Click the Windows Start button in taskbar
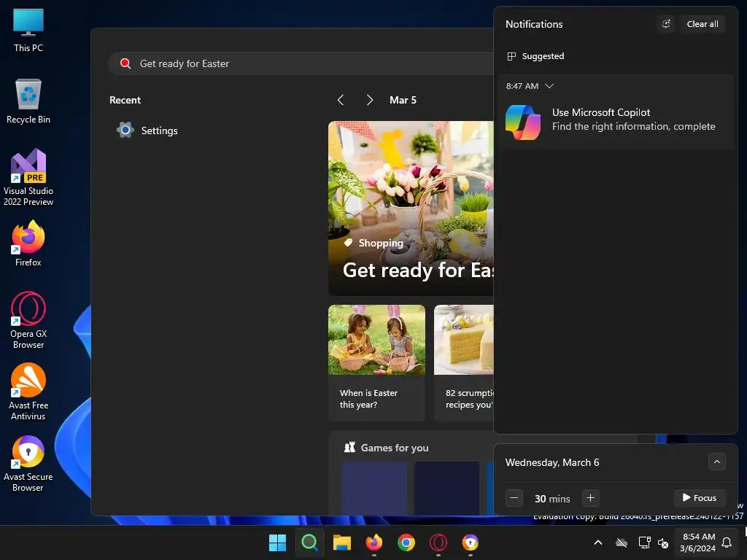The height and width of the screenshot is (560, 747). point(277,542)
